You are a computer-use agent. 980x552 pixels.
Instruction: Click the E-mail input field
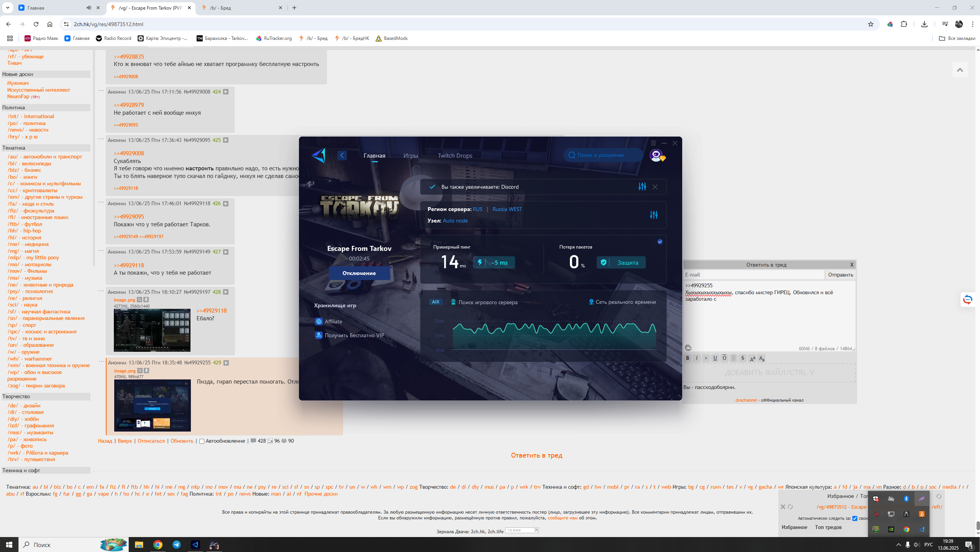click(753, 275)
